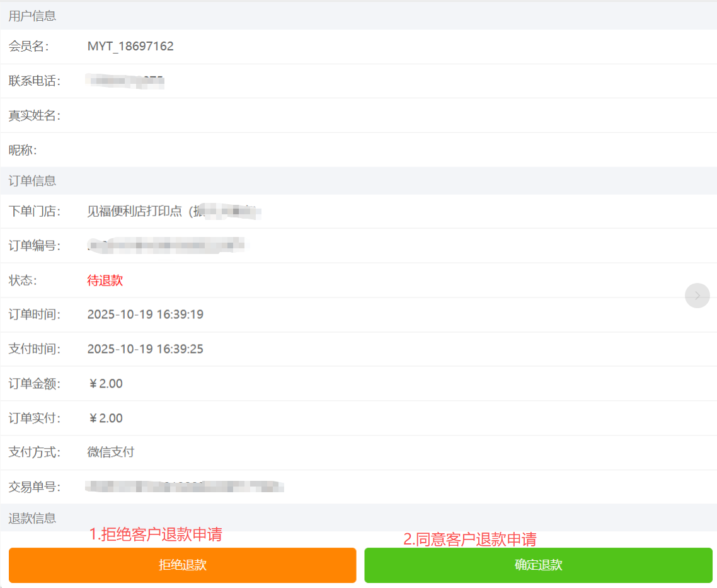Click the 退款信息 section header
The height and width of the screenshot is (588, 717).
pyautogui.click(x=32, y=518)
